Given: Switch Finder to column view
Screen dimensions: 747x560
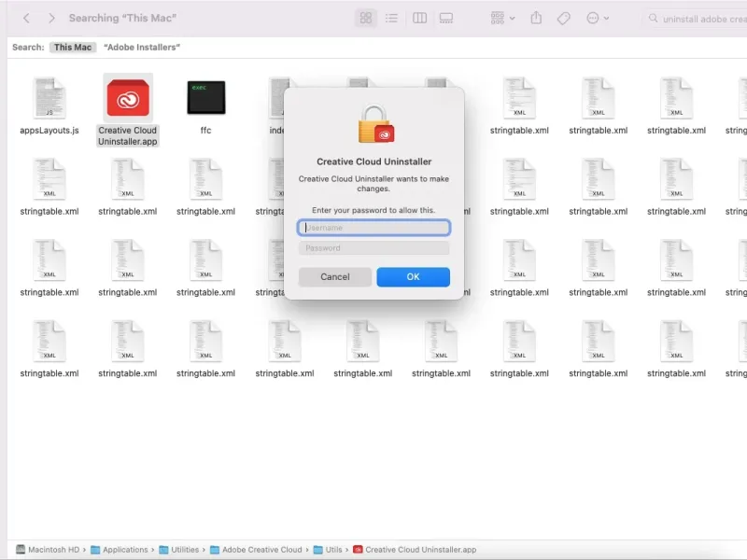Looking at the screenshot, I should [x=419, y=18].
